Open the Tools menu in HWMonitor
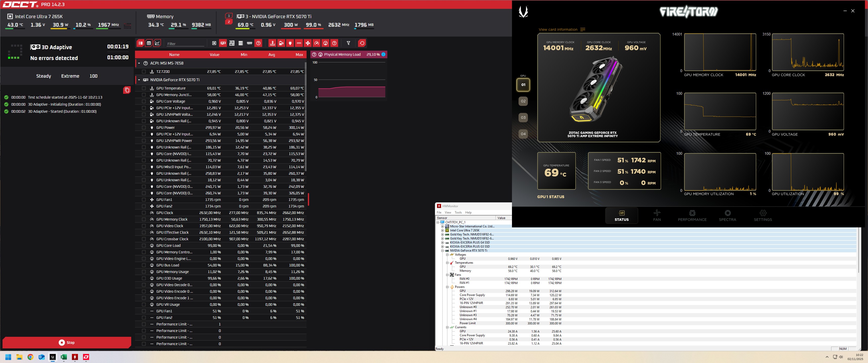This screenshot has width=868, height=363. [458, 213]
